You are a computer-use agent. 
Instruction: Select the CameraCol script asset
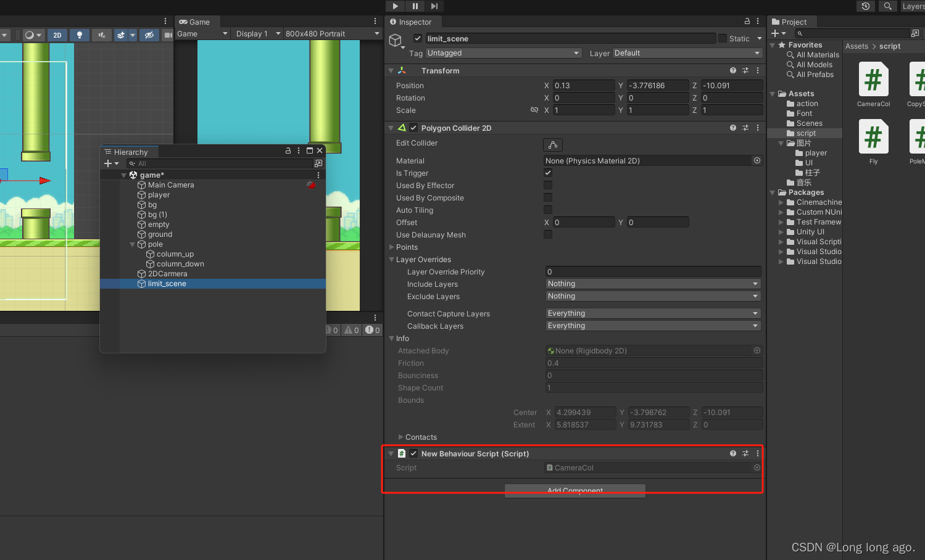(x=873, y=85)
